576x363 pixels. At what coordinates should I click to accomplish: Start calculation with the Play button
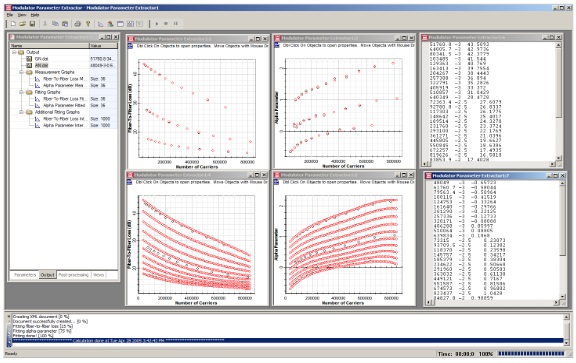(x=157, y=24)
